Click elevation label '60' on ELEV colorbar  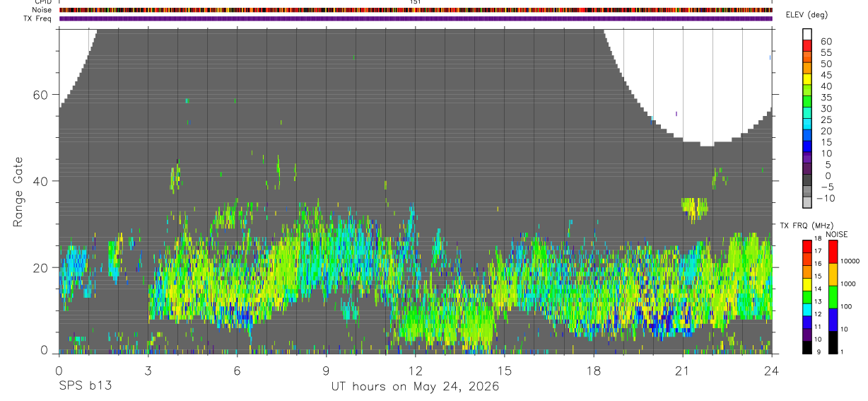[x=826, y=42]
